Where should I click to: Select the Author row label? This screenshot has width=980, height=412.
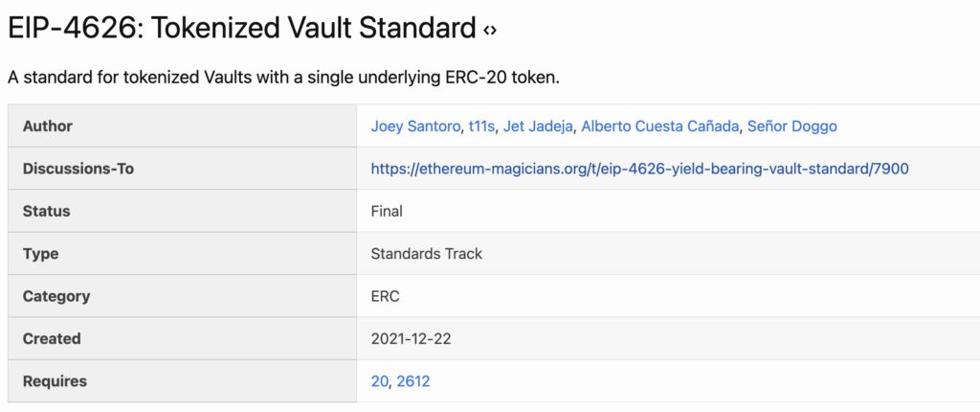click(48, 126)
